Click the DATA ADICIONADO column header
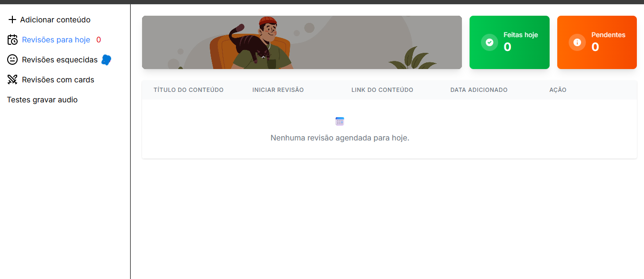The image size is (644, 279). click(479, 90)
